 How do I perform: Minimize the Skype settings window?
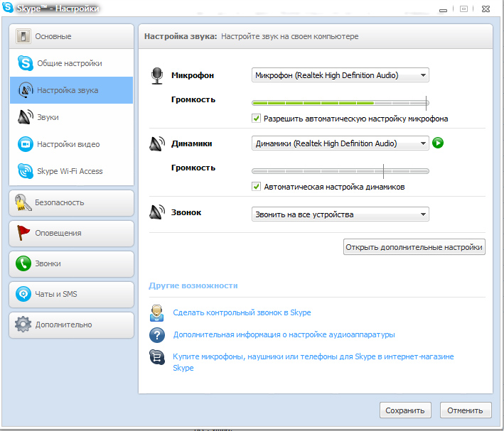tap(443, 10)
